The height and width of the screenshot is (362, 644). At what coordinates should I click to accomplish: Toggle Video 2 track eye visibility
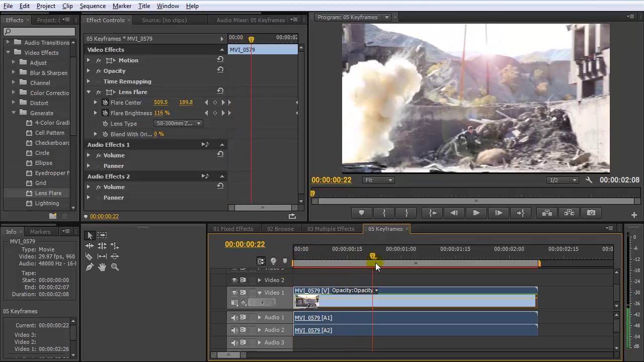234,280
